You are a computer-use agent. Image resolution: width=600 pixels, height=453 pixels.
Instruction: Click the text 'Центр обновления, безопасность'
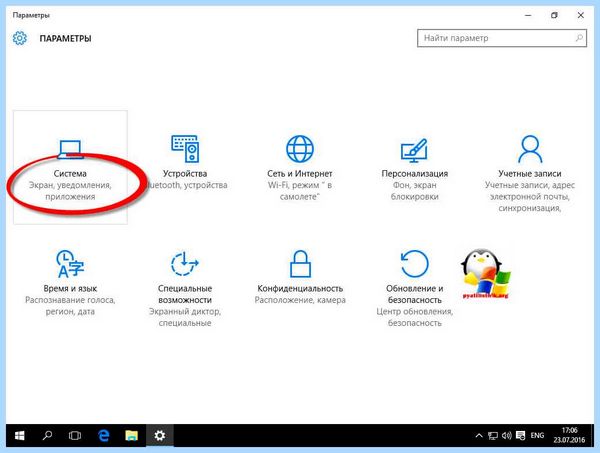pos(414,317)
